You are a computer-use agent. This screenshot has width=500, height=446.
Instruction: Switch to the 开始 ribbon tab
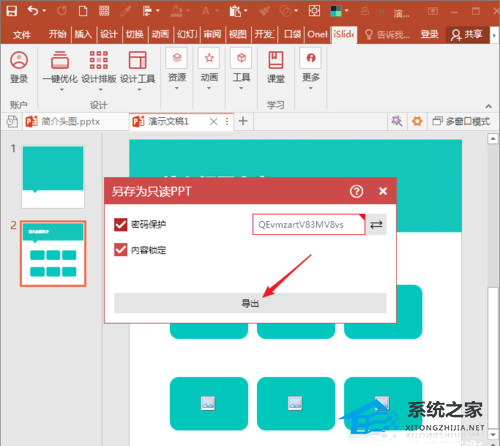[x=57, y=34]
